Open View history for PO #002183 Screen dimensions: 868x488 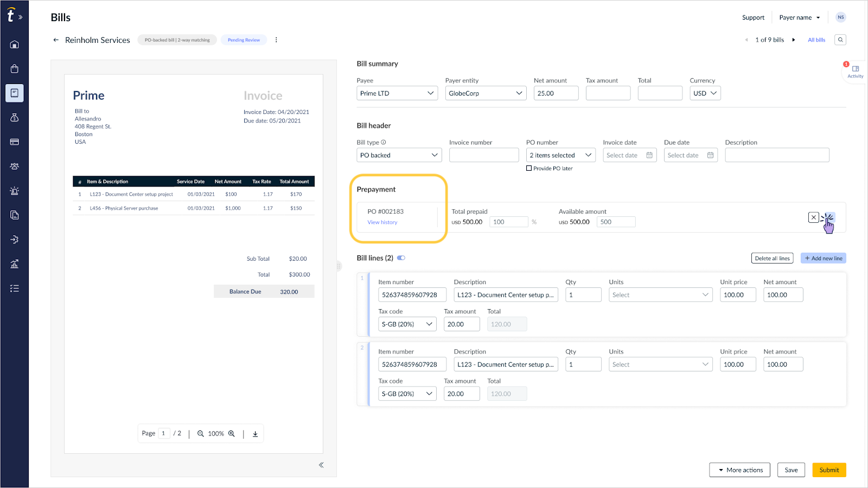coord(382,222)
